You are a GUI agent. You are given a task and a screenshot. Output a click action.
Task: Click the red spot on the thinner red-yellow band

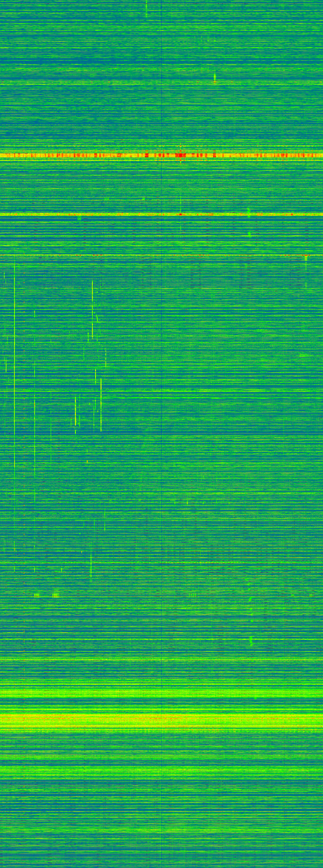point(181,214)
